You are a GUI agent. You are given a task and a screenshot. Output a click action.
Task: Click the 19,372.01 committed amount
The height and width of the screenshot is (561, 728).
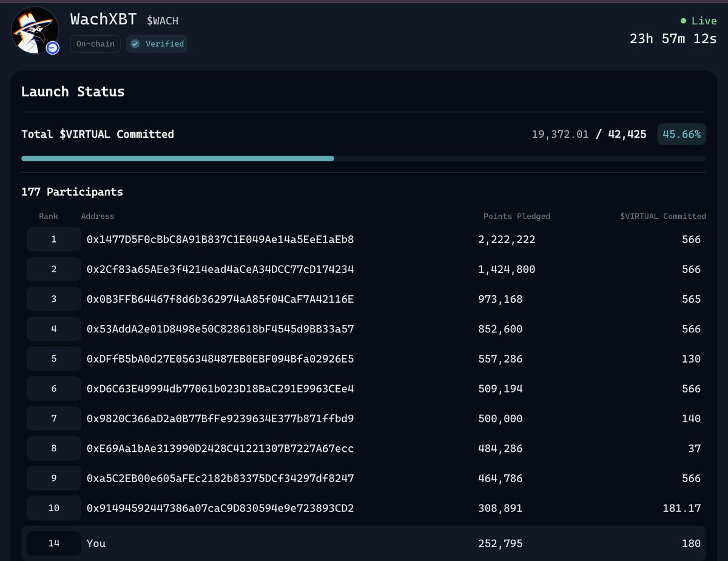coord(560,134)
